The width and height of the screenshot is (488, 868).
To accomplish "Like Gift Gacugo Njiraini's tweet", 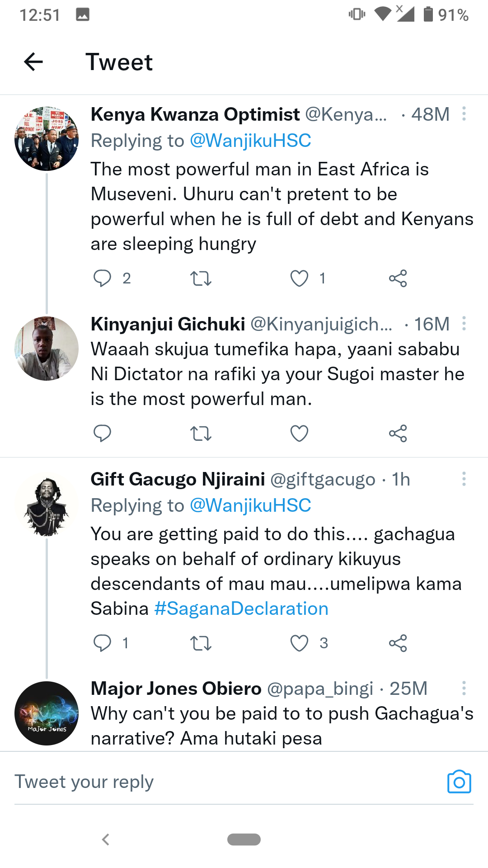I will coord(299,643).
